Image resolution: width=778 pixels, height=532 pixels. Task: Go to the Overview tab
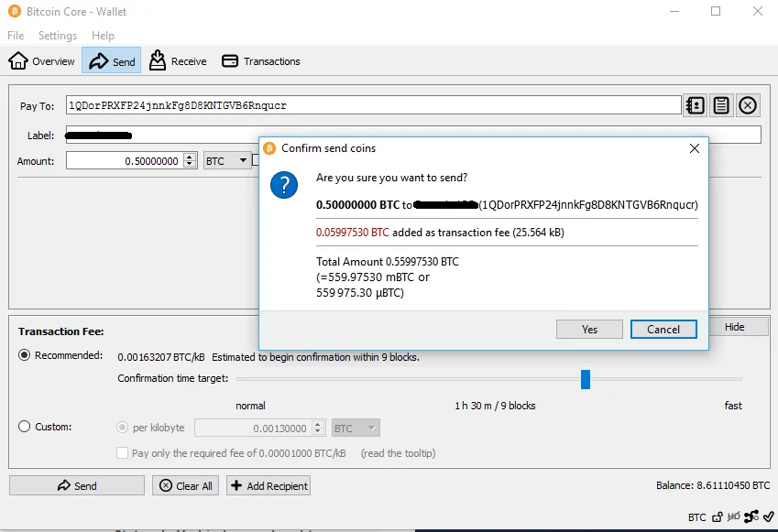(41, 61)
